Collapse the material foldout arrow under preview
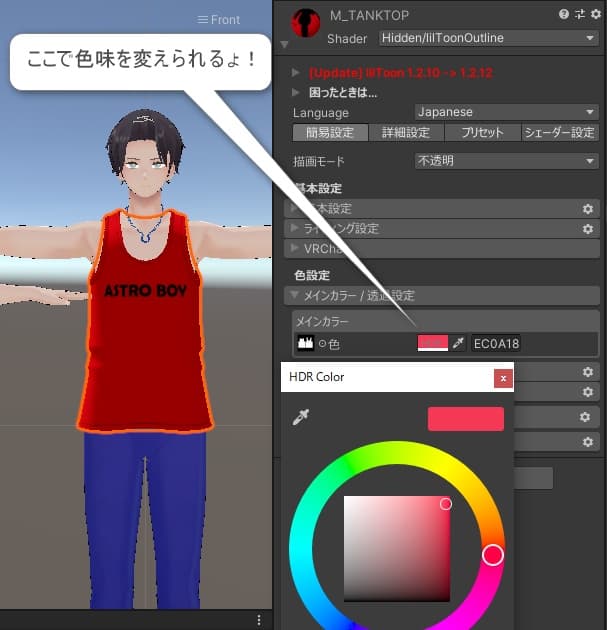607x630 pixels. click(x=284, y=45)
